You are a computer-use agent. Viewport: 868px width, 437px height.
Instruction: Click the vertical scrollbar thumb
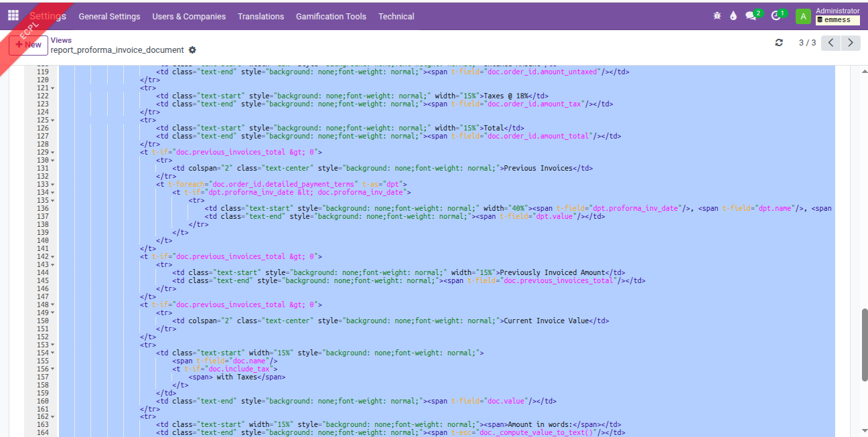pos(863,345)
